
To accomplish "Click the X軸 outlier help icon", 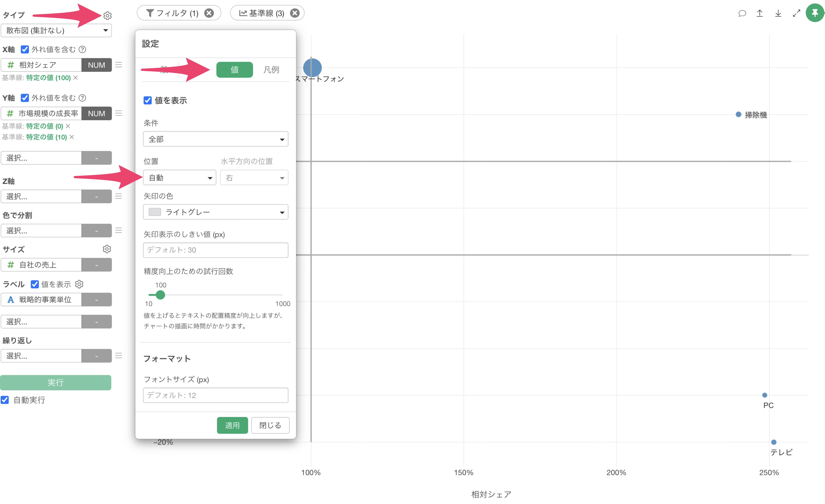I will click(x=82, y=49).
